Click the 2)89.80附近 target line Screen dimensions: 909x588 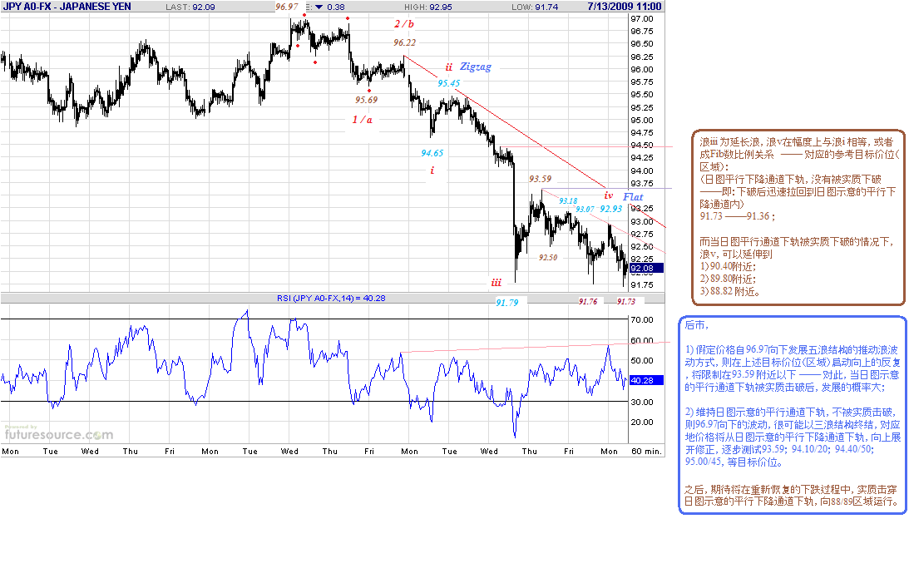pyautogui.click(x=728, y=279)
